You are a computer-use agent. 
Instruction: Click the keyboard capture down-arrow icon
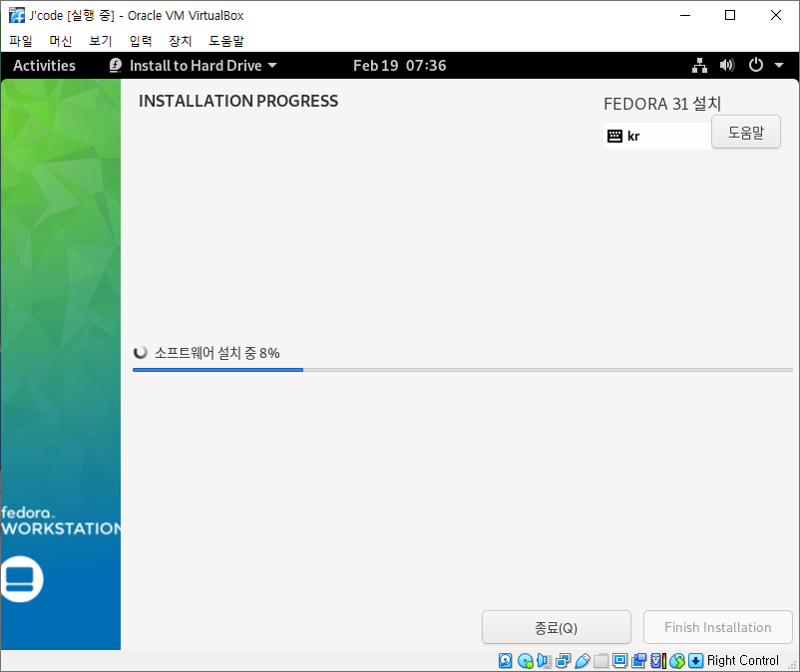[x=696, y=661]
